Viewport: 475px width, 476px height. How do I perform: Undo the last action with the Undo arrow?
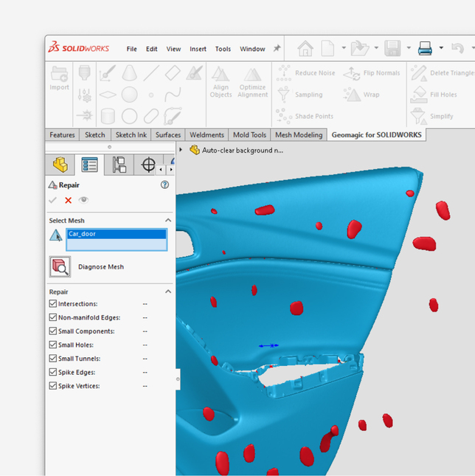457,48
